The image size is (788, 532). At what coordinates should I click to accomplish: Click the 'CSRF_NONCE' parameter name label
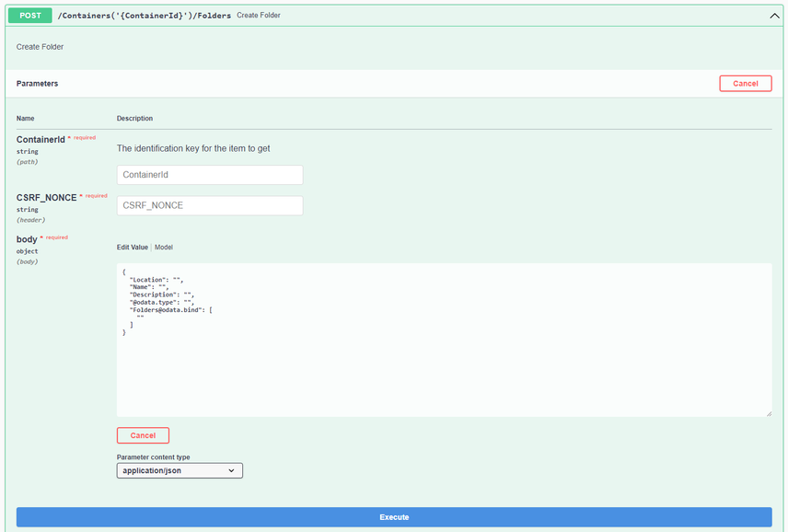click(x=46, y=198)
